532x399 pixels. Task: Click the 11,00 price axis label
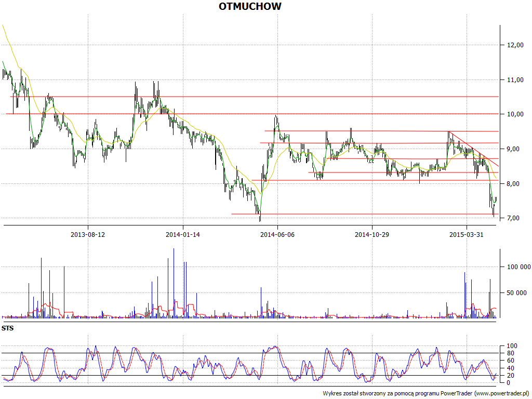click(x=515, y=80)
